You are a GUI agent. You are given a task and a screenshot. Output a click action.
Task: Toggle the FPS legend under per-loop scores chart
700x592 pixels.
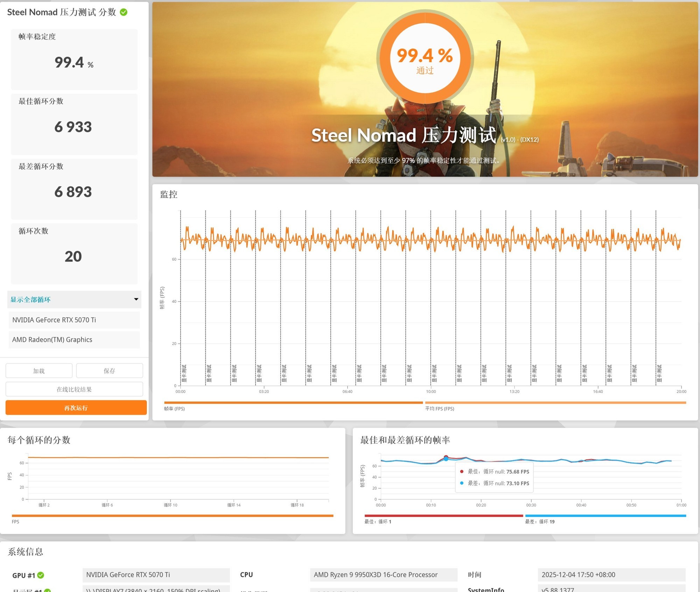[x=15, y=522]
